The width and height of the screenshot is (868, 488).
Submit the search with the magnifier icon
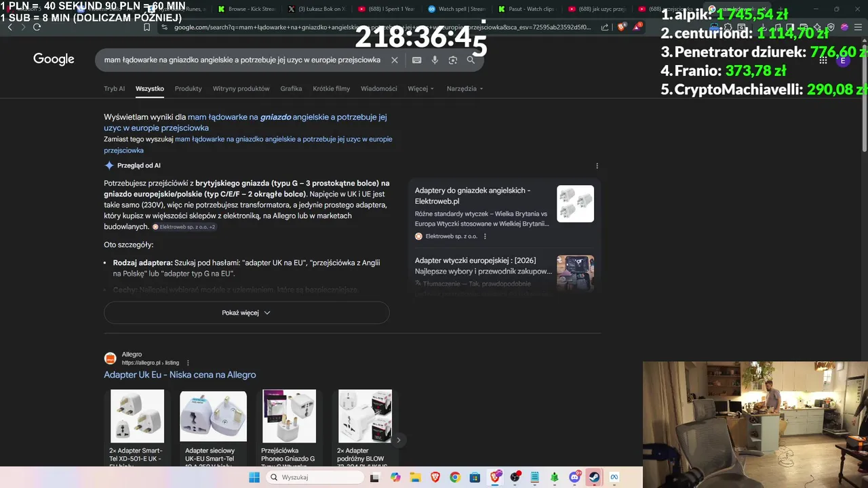click(x=471, y=60)
